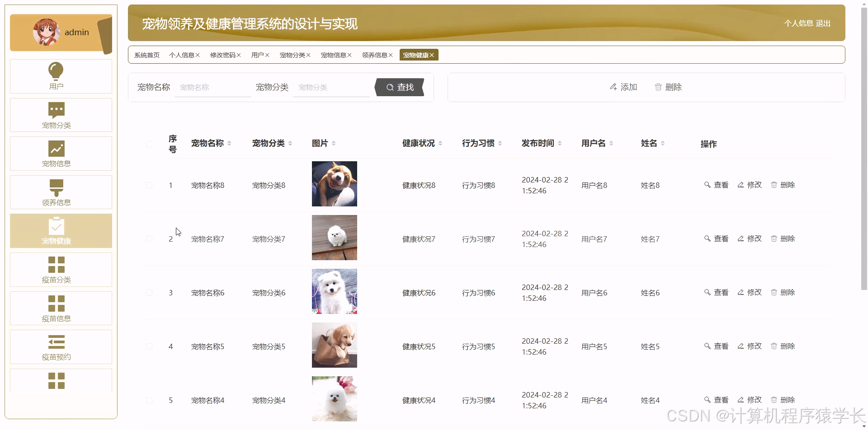Click the 退出 logout link
The height and width of the screenshot is (430, 868).
tap(823, 23)
